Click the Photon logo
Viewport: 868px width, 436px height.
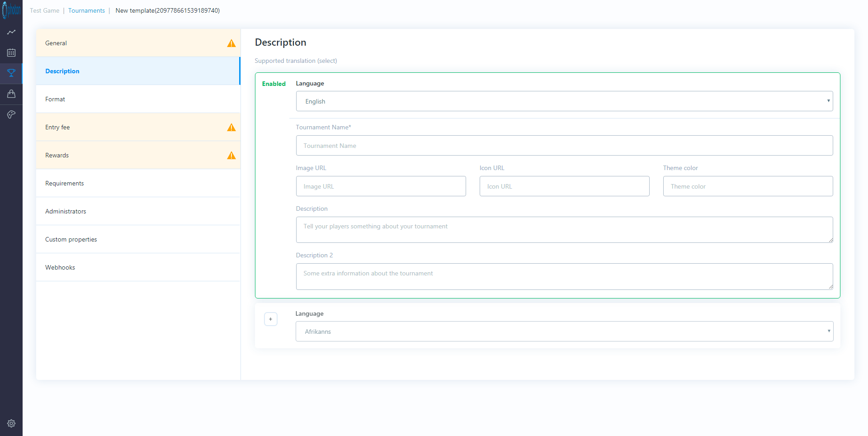11,10
